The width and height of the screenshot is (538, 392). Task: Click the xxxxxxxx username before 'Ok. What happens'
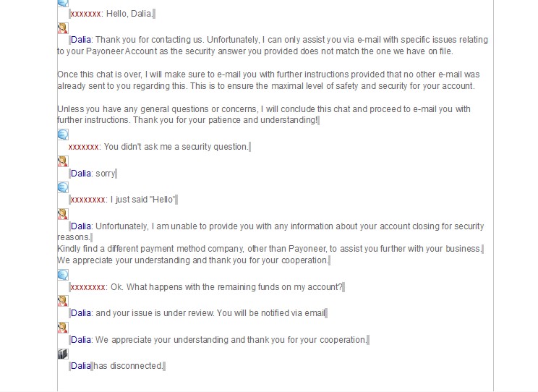(87, 287)
